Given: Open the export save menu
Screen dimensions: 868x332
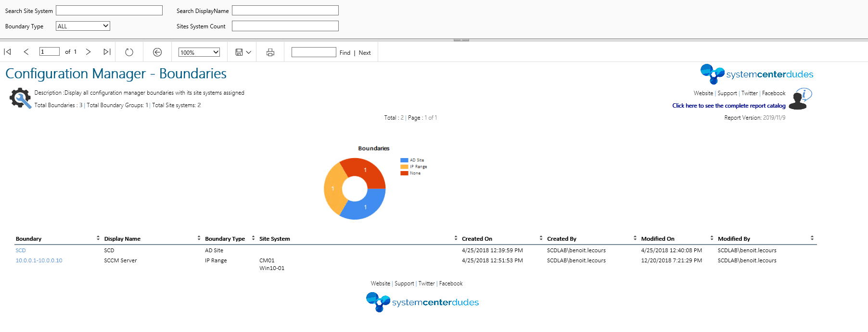Looking at the screenshot, I should [243, 52].
